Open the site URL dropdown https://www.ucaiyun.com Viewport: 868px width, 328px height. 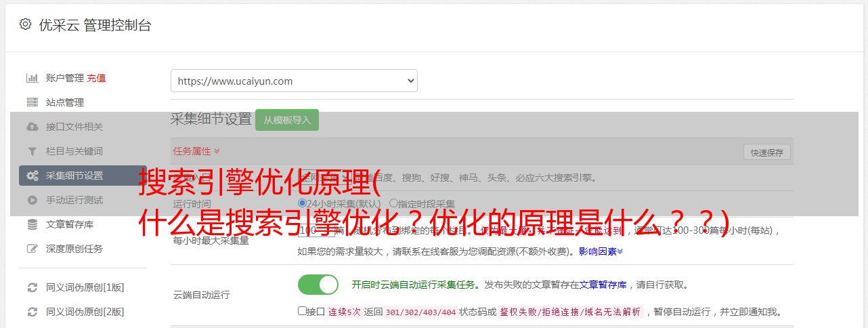click(x=294, y=81)
